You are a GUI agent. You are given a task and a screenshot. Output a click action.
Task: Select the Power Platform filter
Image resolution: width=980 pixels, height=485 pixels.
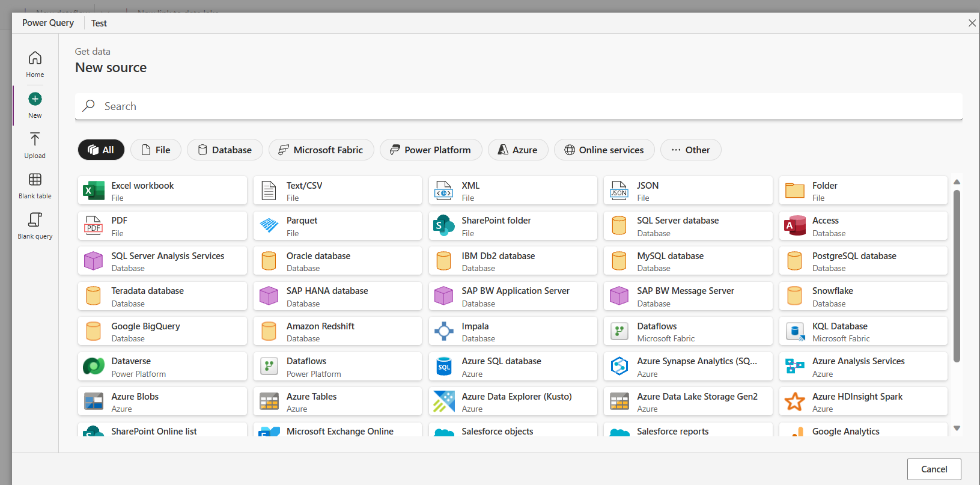[x=431, y=150]
